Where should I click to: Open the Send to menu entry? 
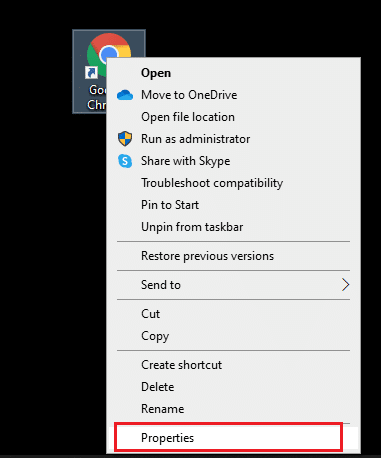[x=233, y=285]
